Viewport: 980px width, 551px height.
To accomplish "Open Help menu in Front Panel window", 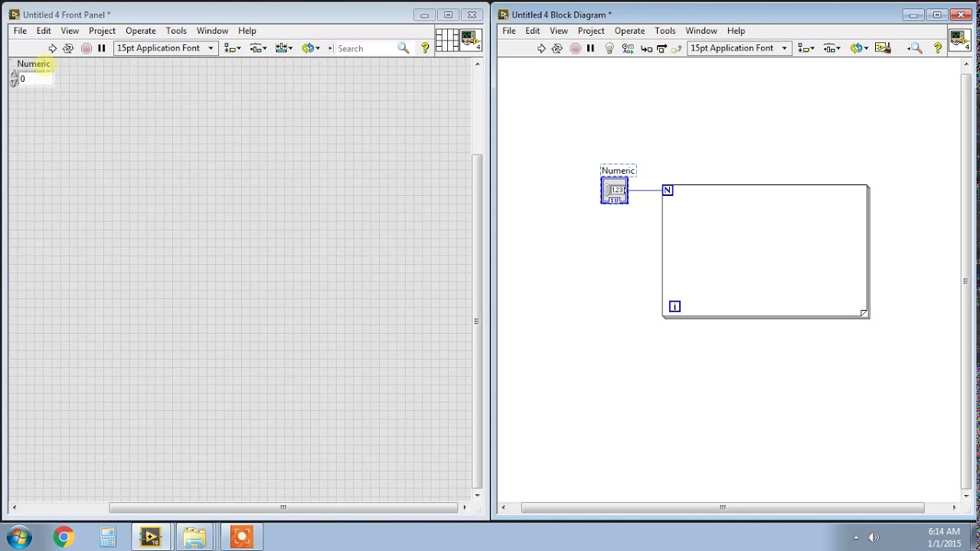I will coord(247,31).
